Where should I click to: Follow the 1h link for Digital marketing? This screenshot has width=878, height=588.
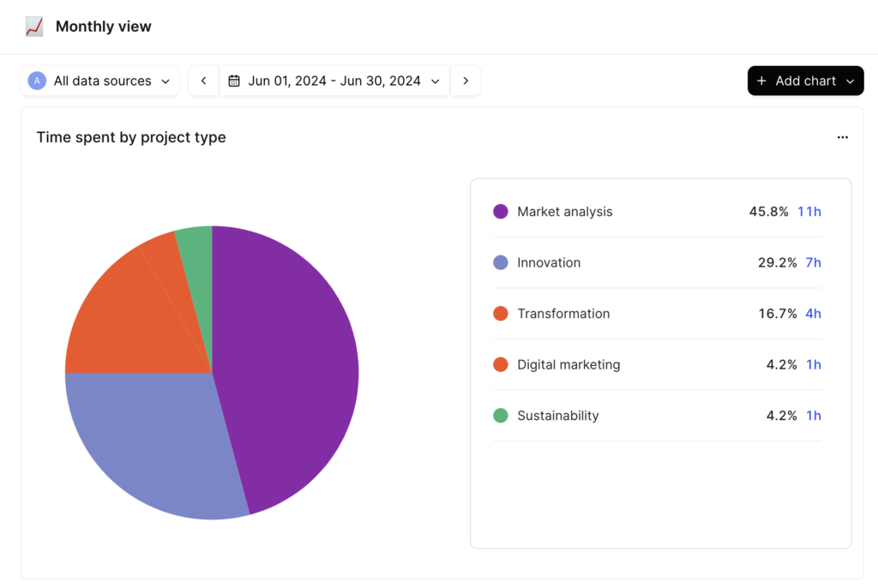(x=813, y=364)
